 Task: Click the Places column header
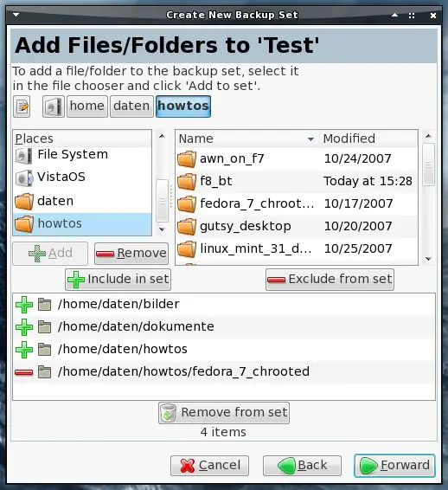[82, 139]
